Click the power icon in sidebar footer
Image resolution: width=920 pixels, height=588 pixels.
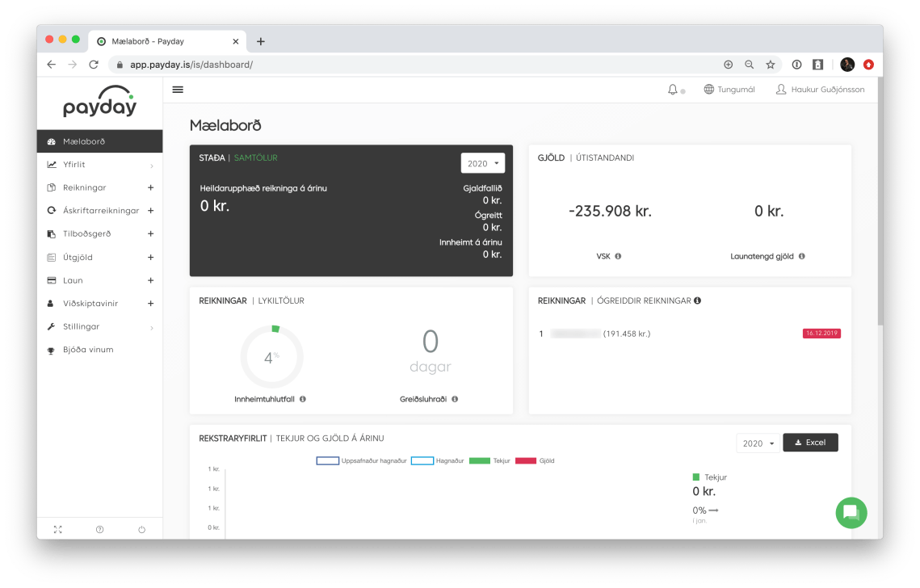[141, 530]
